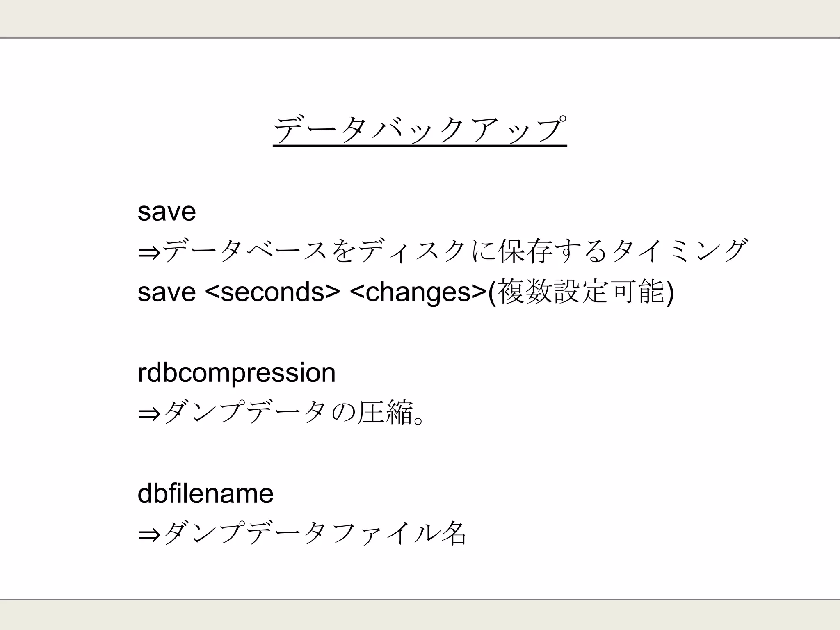The image size is (840, 630).
Task: Click the arrow before データベースをディスクに
Action: pyautogui.click(x=149, y=252)
